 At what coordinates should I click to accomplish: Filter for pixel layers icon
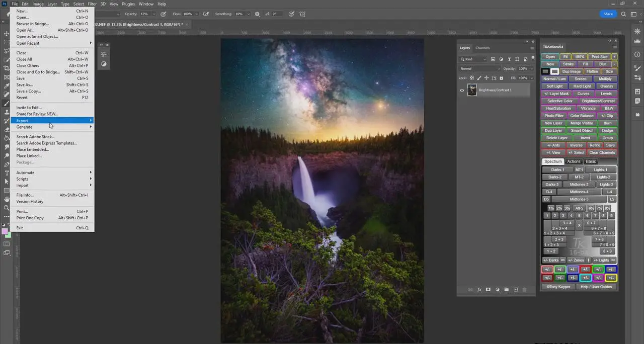[x=493, y=59]
